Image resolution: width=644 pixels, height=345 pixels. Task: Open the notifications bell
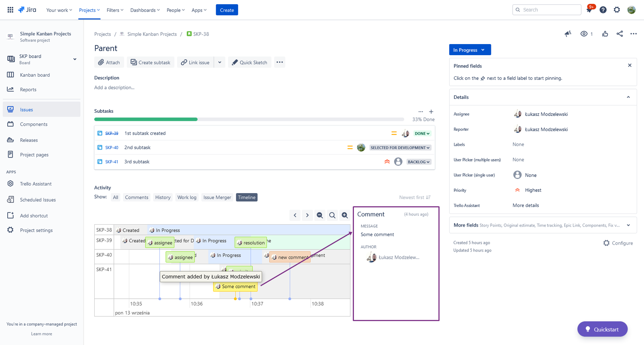point(589,10)
